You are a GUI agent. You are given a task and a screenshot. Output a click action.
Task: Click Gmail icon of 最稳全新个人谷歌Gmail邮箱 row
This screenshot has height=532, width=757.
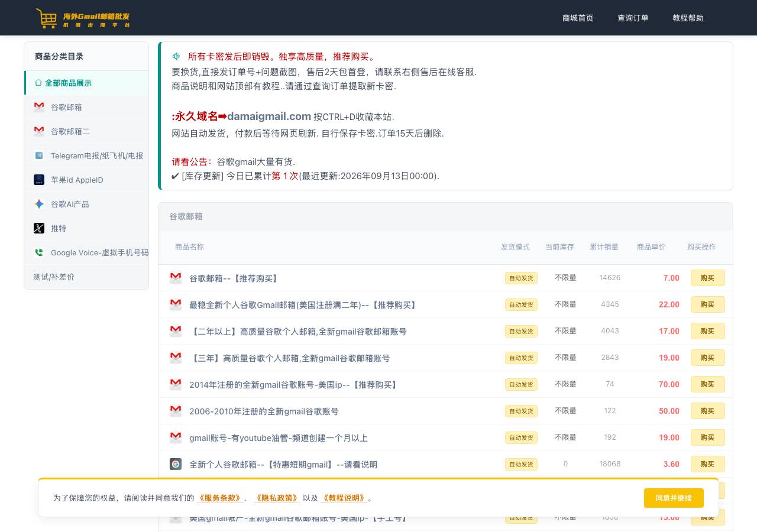click(176, 304)
